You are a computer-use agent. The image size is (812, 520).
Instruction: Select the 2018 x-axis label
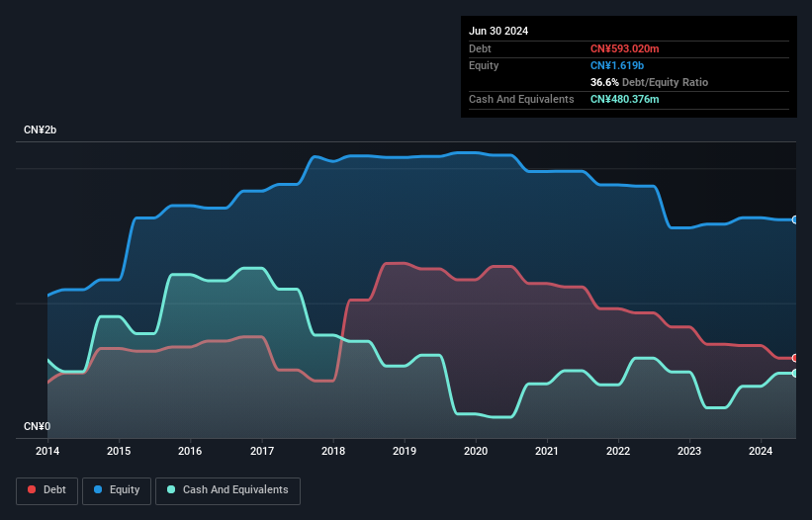coord(333,451)
